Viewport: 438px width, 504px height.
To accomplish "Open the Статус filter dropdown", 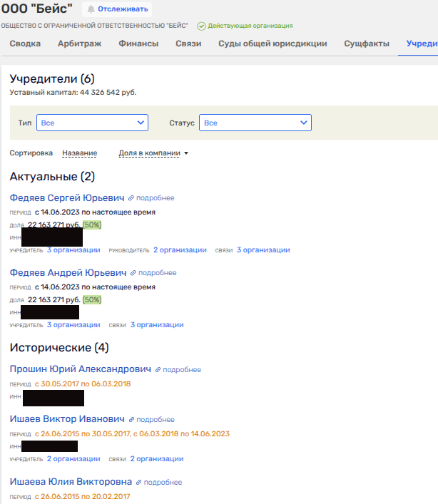I will click(255, 123).
